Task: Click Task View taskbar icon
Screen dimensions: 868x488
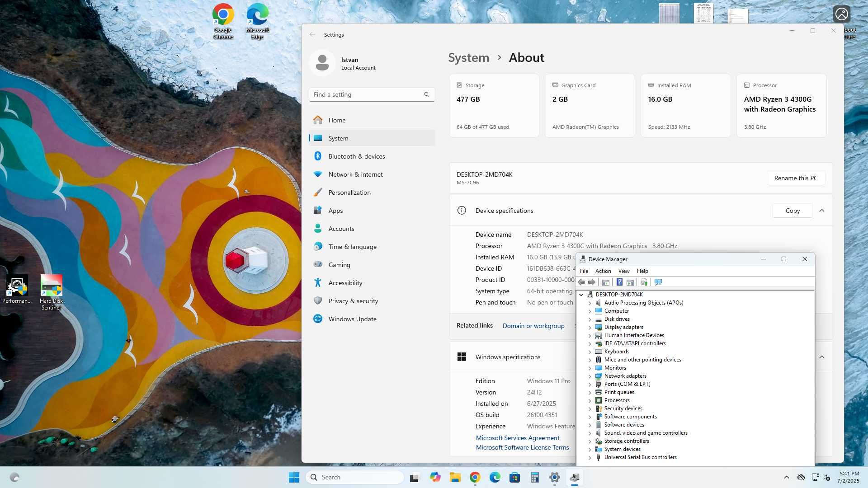Action: click(x=414, y=477)
